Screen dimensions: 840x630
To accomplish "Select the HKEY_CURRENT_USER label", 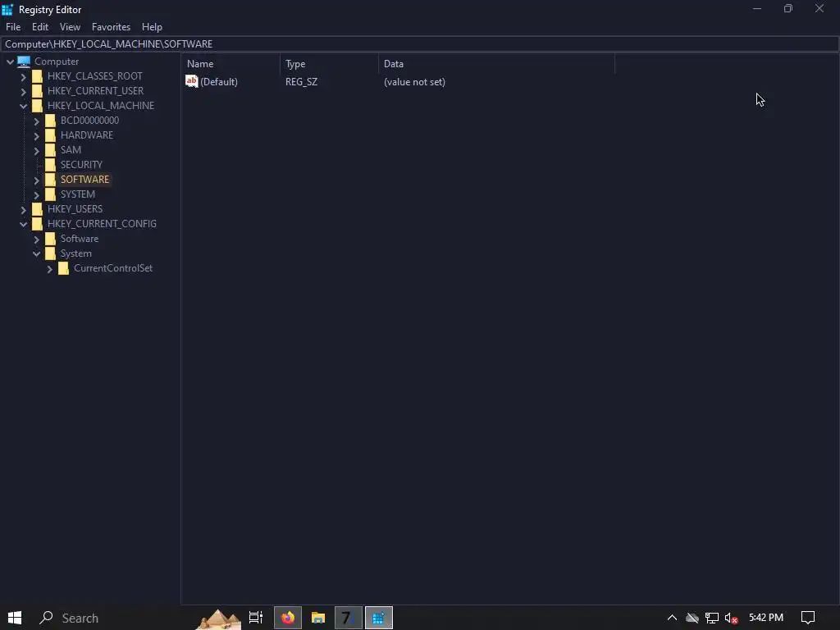I will (95, 91).
